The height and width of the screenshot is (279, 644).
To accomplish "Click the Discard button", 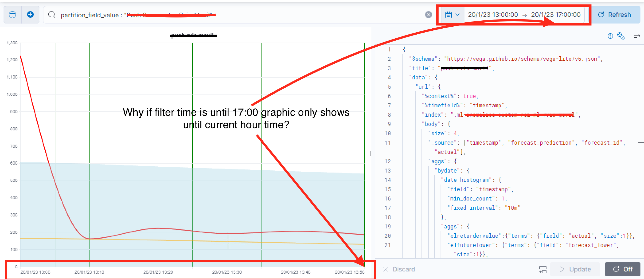I will click(399, 269).
